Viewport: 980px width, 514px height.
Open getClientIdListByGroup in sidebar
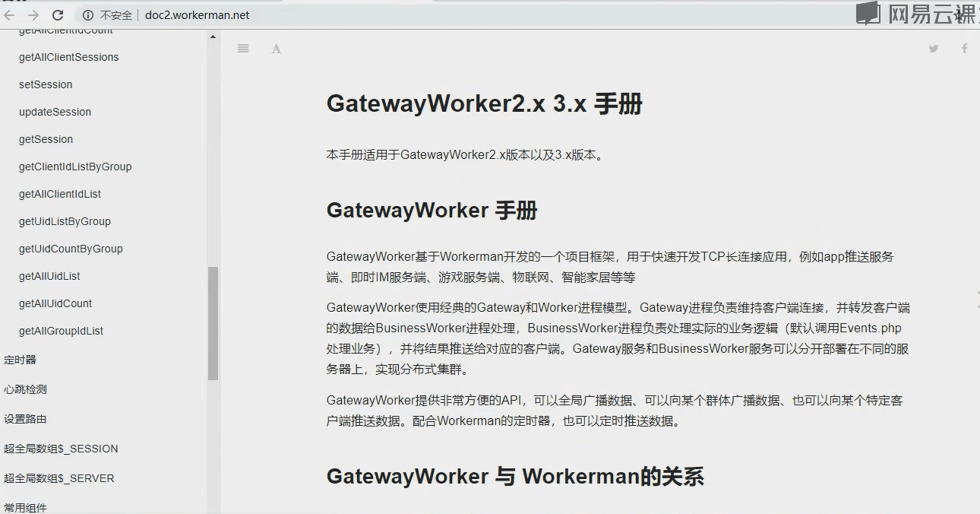pyautogui.click(x=75, y=167)
